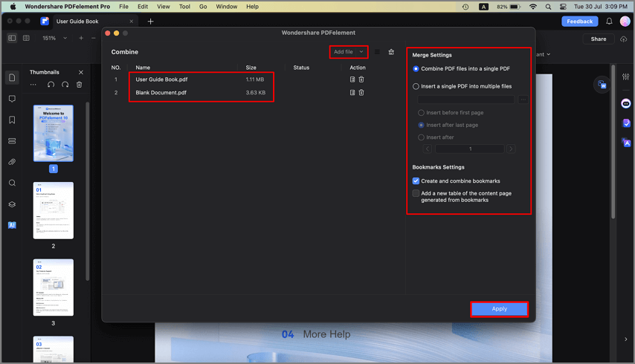Clear all files with the bin icon
Viewport: 635px width, 364px height.
point(391,52)
